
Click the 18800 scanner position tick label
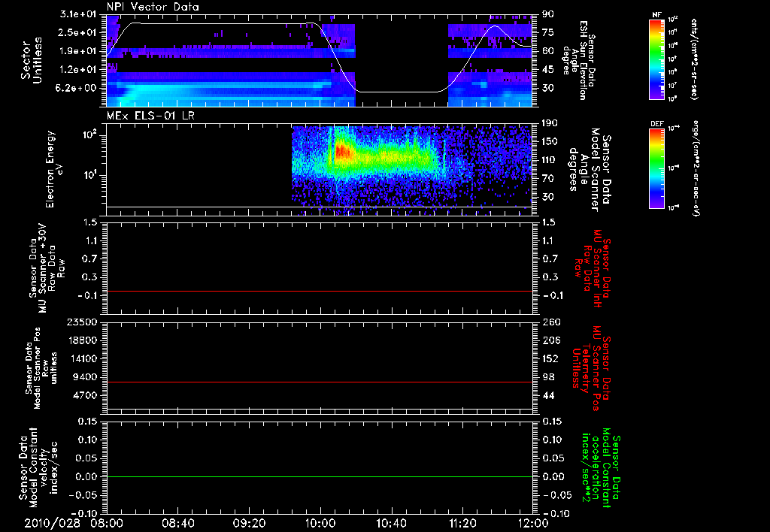[x=83, y=340]
